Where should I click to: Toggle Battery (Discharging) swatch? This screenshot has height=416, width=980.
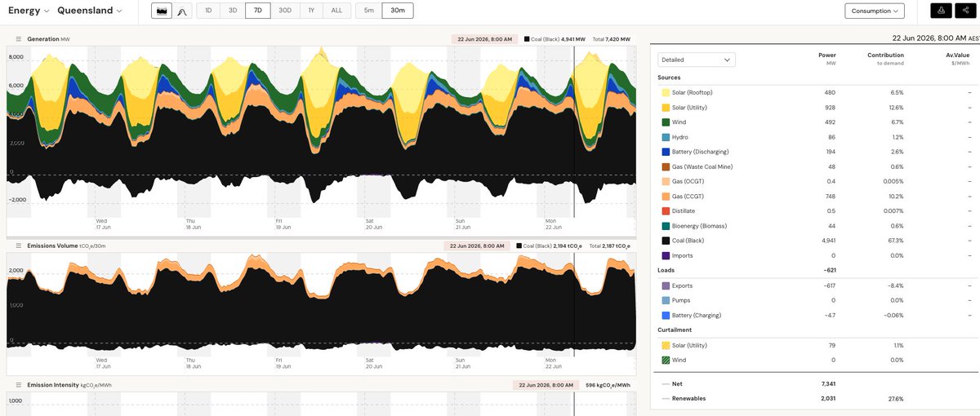[x=666, y=152]
